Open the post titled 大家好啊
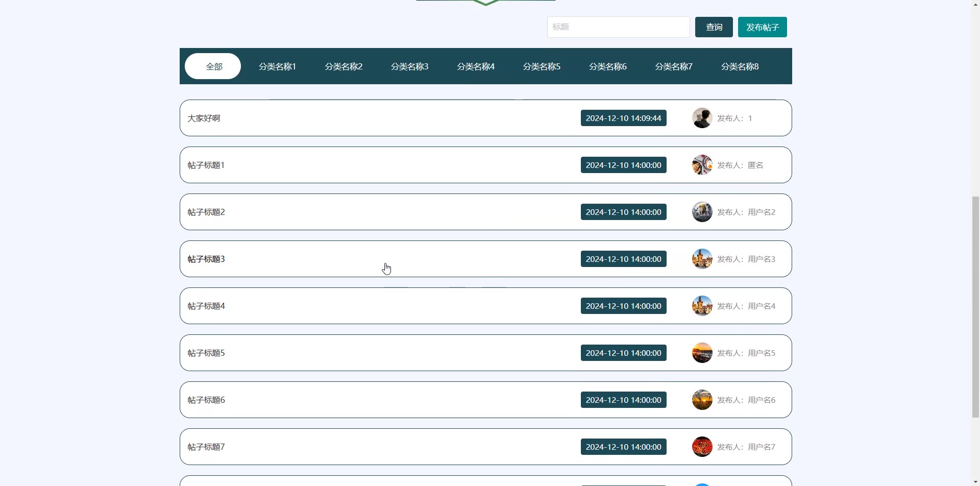 tap(486, 118)
